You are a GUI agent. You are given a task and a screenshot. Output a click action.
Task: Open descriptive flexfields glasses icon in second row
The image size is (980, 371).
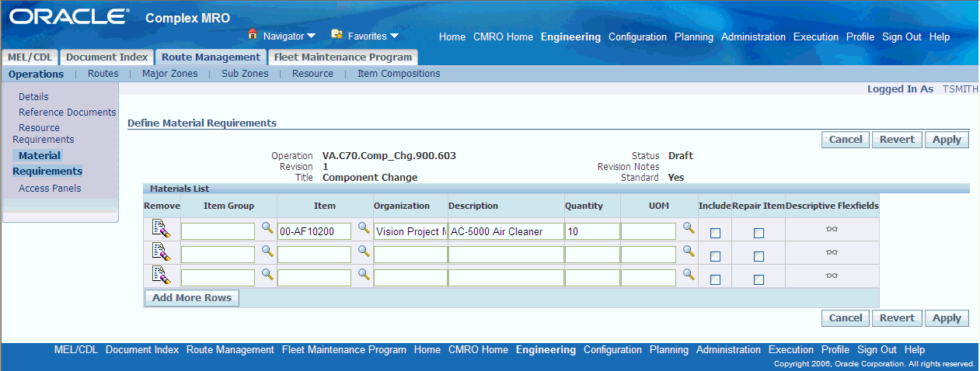coord(832,252)
